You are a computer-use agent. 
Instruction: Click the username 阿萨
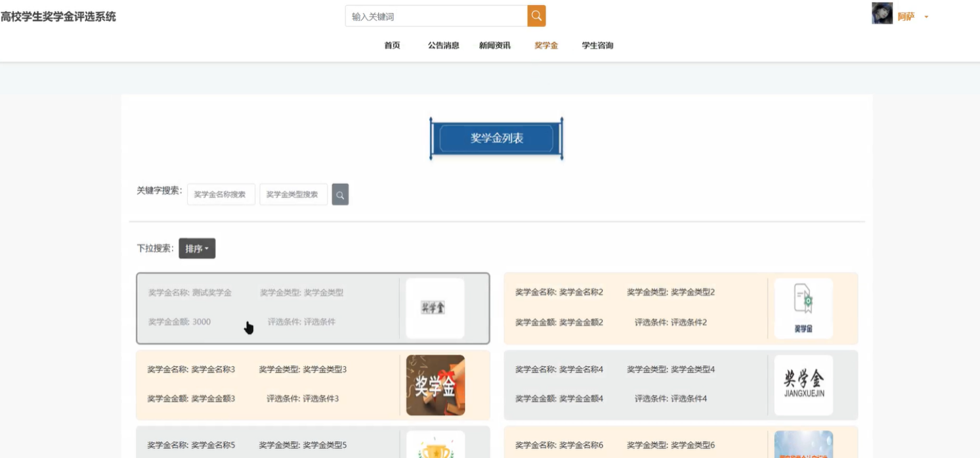pyautogui.click(x=906, y=17)
